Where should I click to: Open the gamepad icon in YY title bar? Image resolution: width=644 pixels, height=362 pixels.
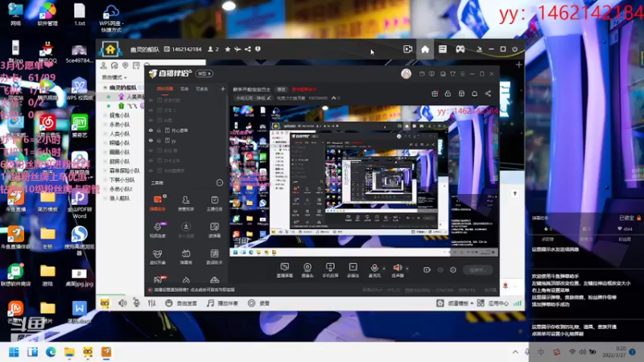coord(460,49)
